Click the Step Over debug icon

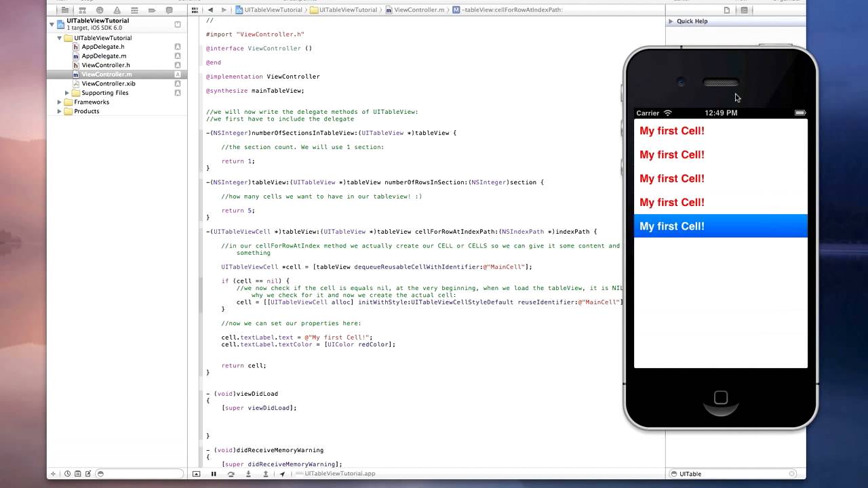point(231,474)
